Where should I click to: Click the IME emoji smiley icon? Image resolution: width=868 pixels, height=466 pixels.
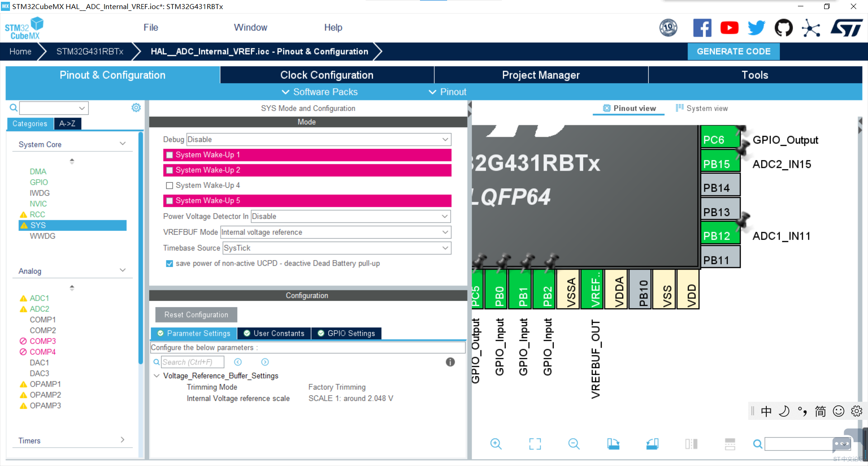click(839, 411)
